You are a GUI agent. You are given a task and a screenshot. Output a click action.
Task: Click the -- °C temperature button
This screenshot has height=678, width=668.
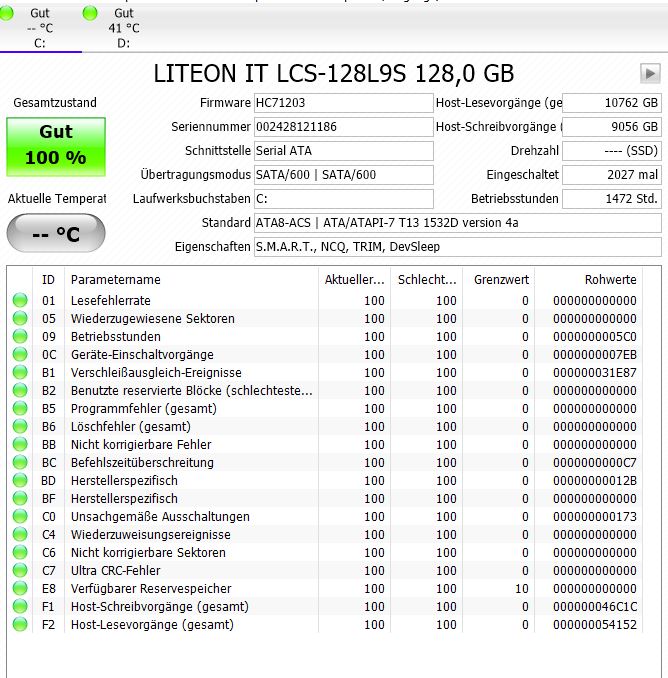(56, 233)
